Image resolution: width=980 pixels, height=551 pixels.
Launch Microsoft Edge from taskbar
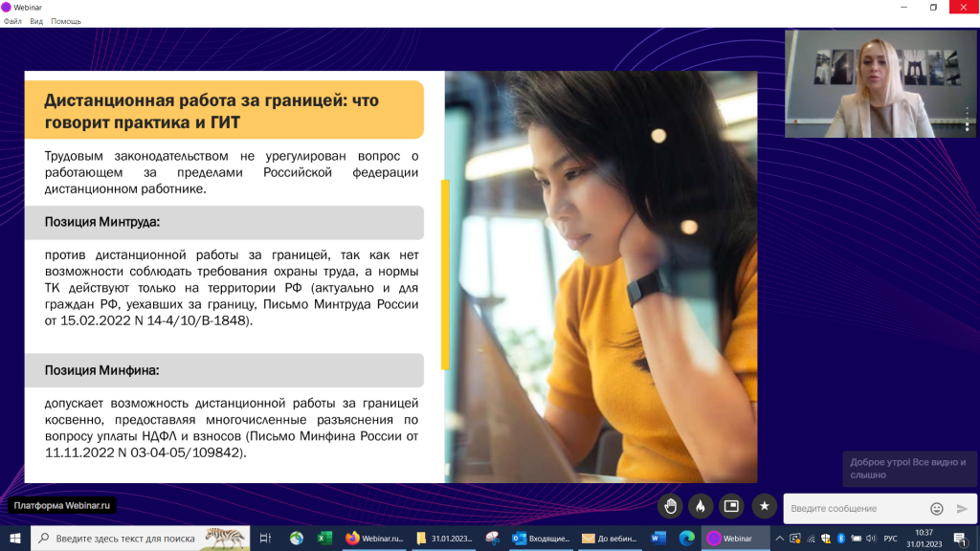click(x=685, y=538)
